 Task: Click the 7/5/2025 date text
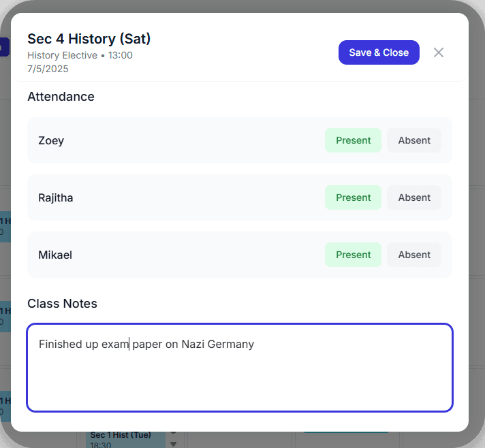coord(48,69)
